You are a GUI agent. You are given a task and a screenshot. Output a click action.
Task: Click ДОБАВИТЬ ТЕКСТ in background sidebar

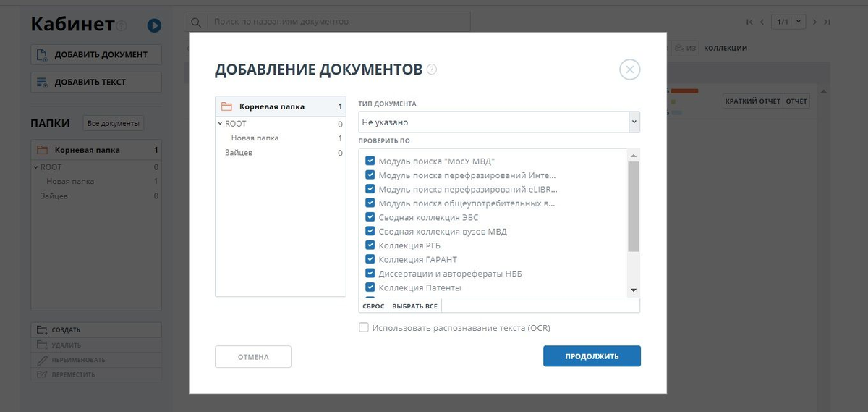[96, 82]
